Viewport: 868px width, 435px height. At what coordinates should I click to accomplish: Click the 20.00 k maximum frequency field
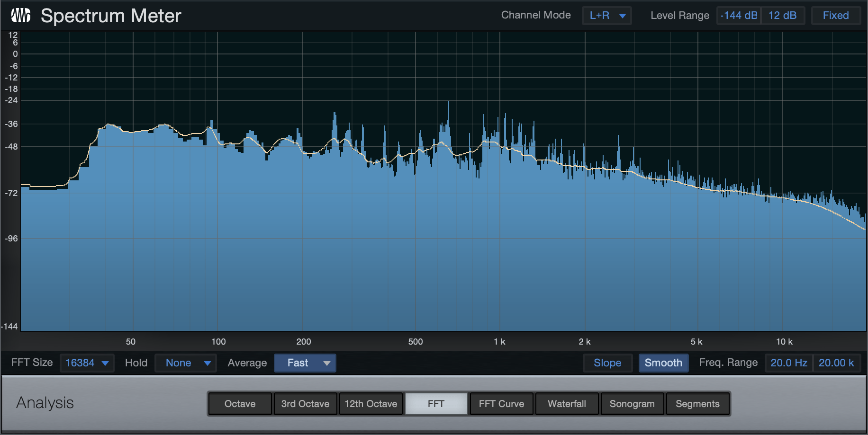[x=837, y=363]
